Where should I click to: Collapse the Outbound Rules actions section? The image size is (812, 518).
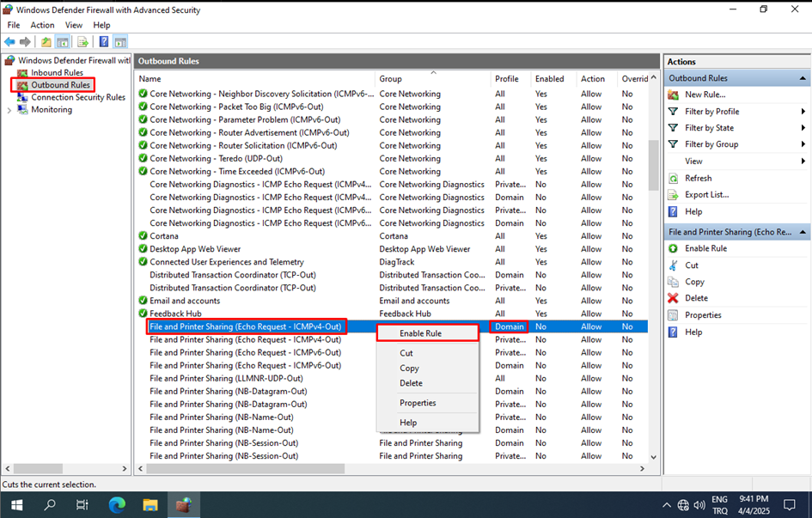click(x=803, y=78)
